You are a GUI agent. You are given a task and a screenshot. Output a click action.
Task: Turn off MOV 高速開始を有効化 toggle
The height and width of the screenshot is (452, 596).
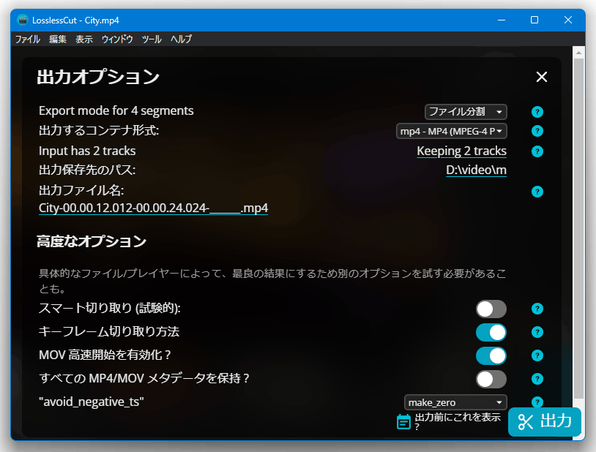[x=491, y=356]
